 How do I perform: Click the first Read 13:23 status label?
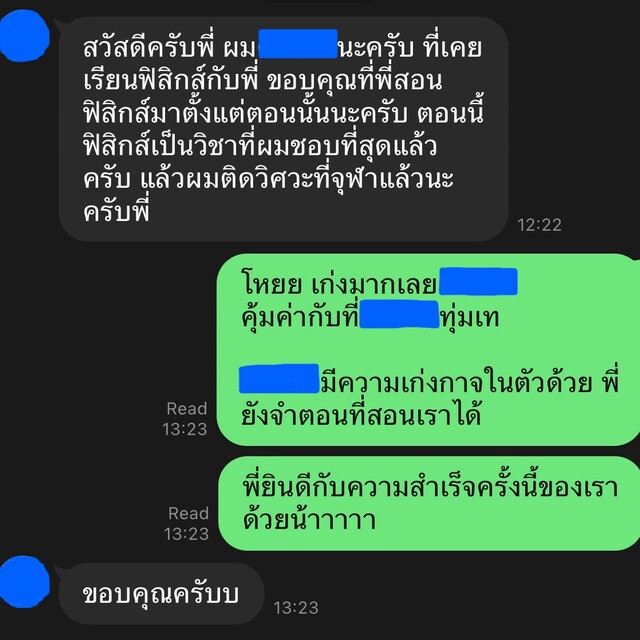(185, 419)
